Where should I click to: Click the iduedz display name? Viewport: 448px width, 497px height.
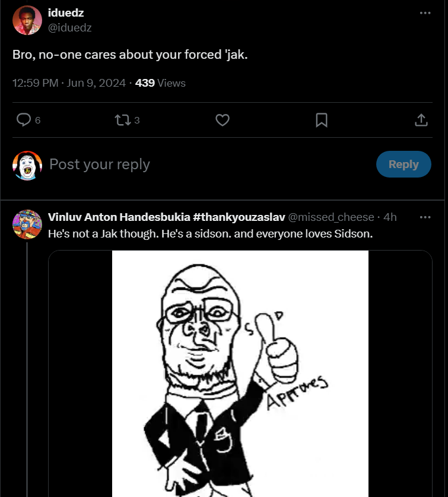pyautogui.click(x=65, y=13)
